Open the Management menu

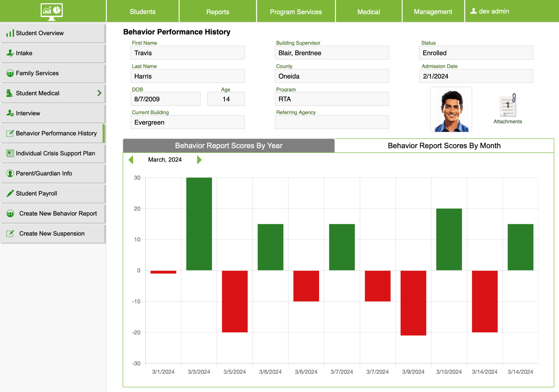coord(433,11)
